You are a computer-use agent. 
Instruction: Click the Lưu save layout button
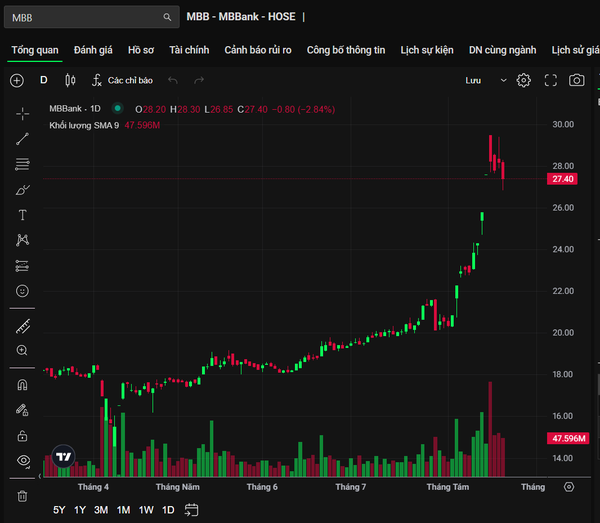473,81
